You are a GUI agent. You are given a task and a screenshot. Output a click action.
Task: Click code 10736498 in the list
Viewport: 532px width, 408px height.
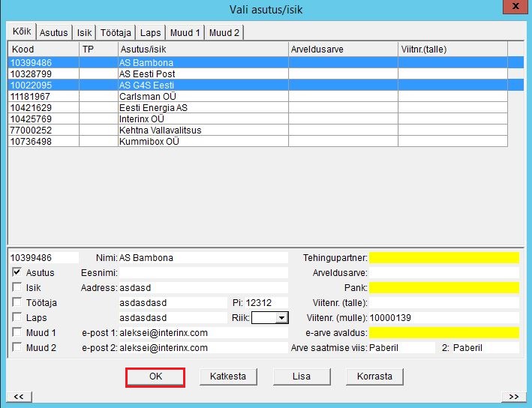pos(31,142)
